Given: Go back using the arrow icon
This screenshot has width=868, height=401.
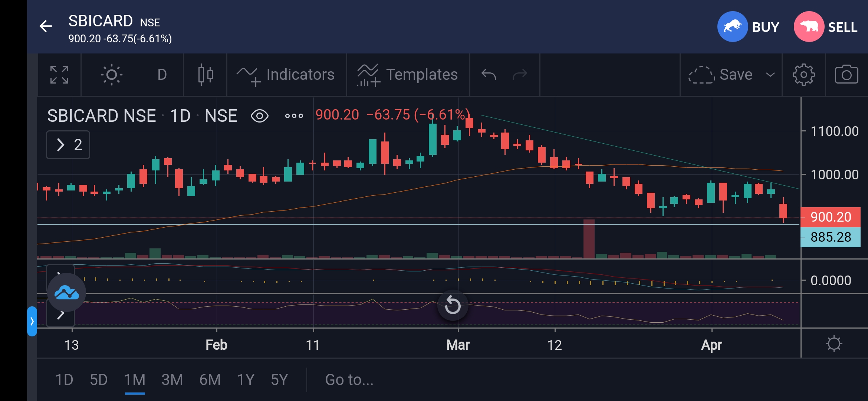Looking at the screenshot, I should coord(46,26).
